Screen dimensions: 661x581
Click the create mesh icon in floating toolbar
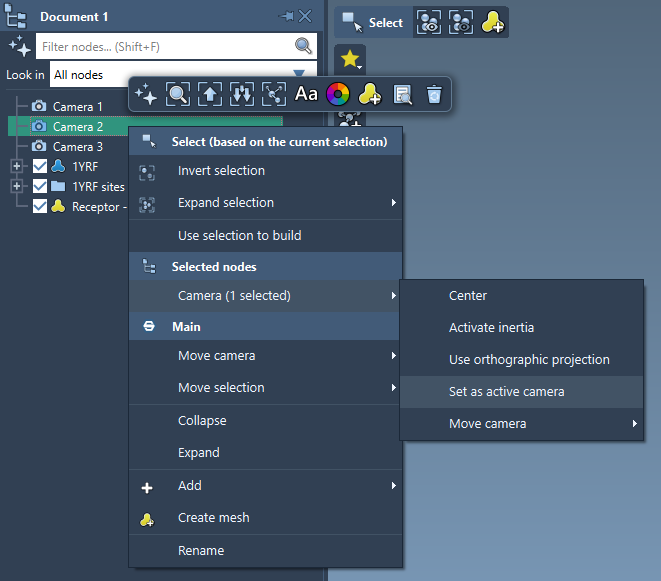370,95
